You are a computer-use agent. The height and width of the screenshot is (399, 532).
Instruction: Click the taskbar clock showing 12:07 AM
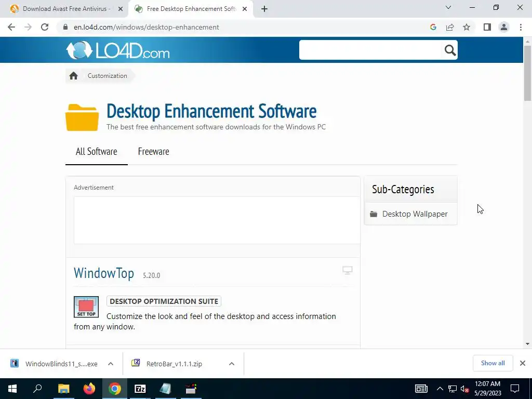pyautogui.click(x=487, y=389)
